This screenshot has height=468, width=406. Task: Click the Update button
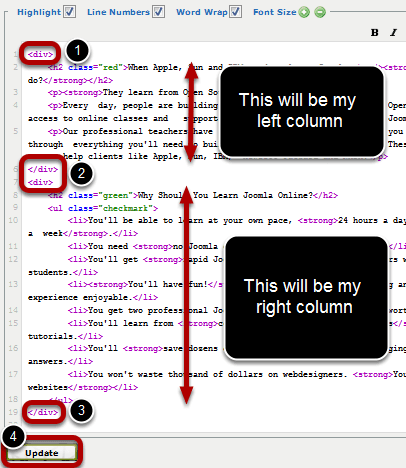(42, 453)
